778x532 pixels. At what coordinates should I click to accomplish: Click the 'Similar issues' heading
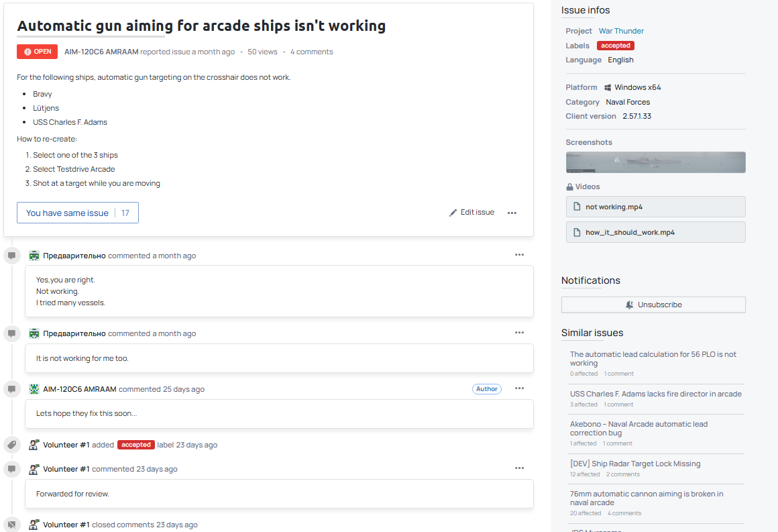click(x=592, y=333)
